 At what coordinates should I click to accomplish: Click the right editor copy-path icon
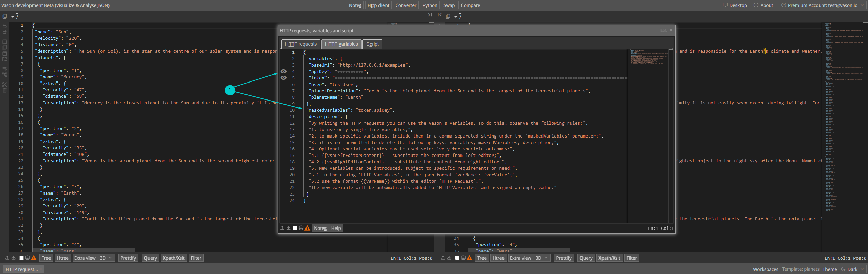pos(448,16)
